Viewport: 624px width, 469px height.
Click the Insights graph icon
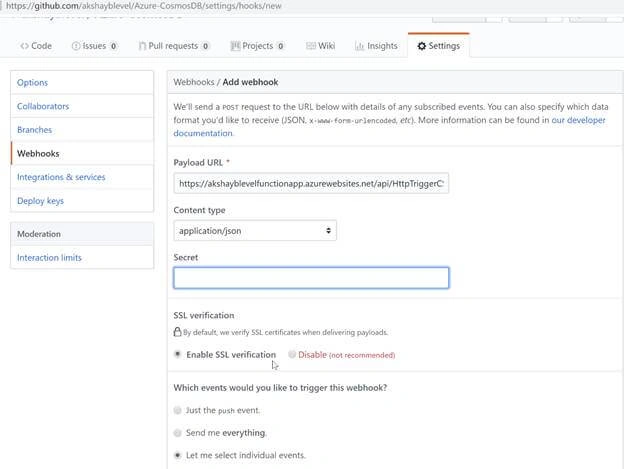tap(359, 46)
